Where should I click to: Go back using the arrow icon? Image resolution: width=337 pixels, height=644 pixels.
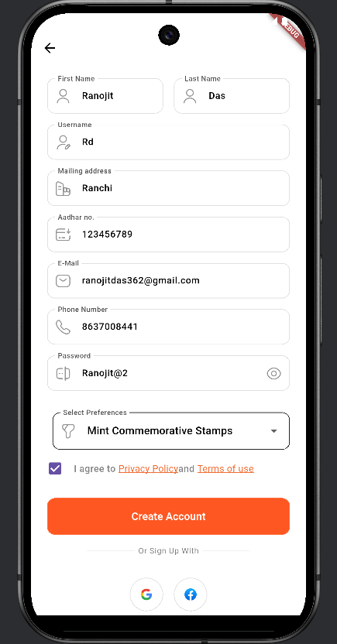click(50, 48)
